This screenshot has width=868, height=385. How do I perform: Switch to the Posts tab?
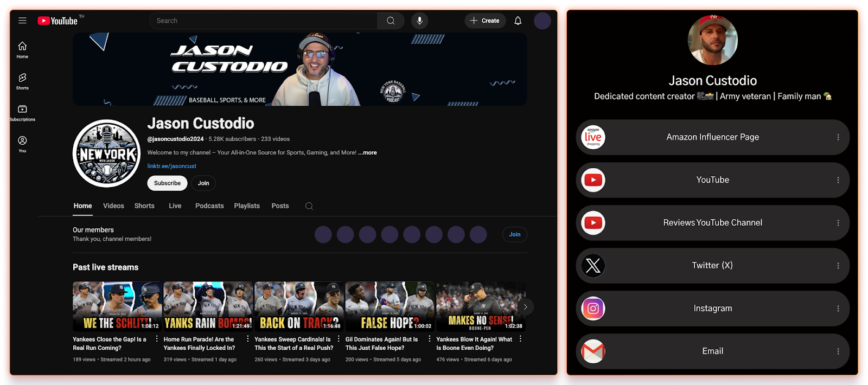tap(280, 206)
